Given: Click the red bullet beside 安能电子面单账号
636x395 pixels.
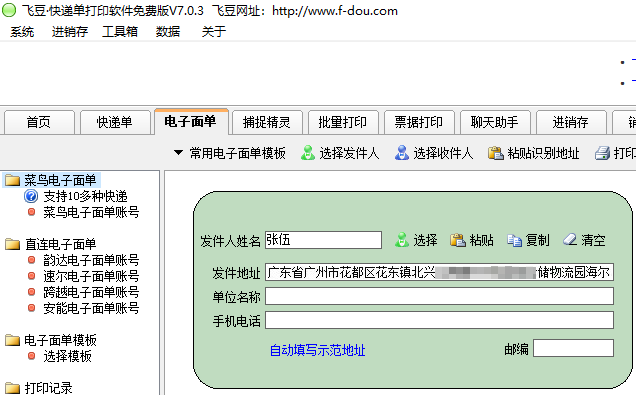Looking at the screenshot, I should click(x=31, y=308).
